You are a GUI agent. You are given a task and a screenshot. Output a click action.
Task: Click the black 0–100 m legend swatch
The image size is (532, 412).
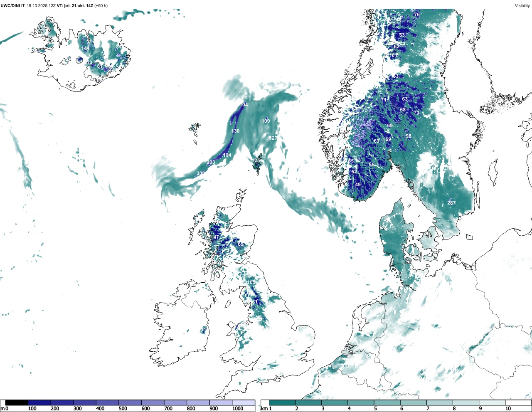pyautogui.click(x=17, y=402)
